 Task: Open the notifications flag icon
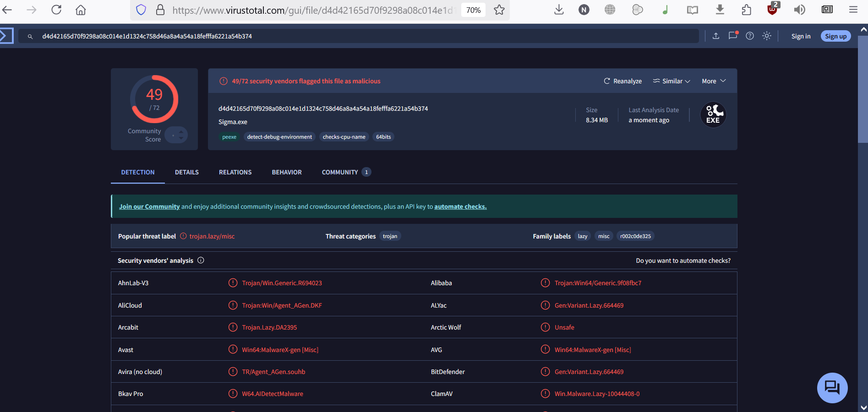click(x=733, y=35)
